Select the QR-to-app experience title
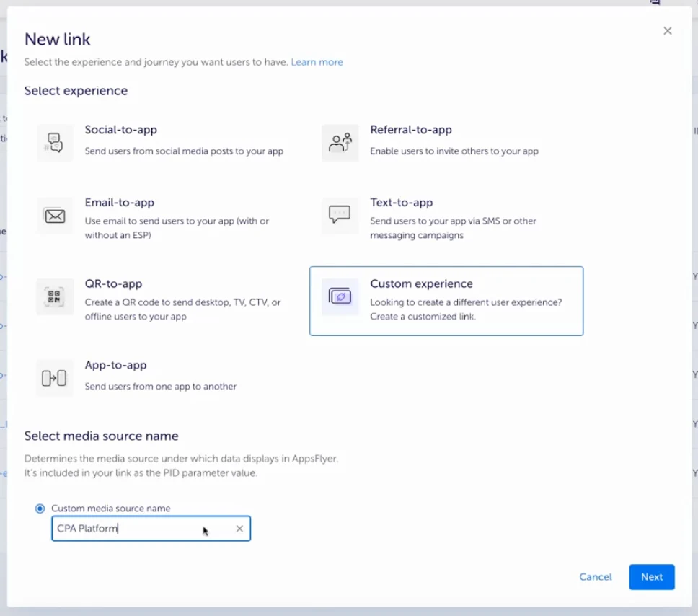Viewport: 698px width, 616px height. pos(113,283)
